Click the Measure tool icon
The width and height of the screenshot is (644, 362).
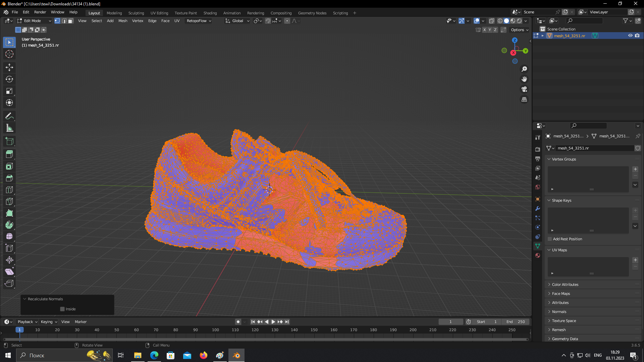pos(10,128)
